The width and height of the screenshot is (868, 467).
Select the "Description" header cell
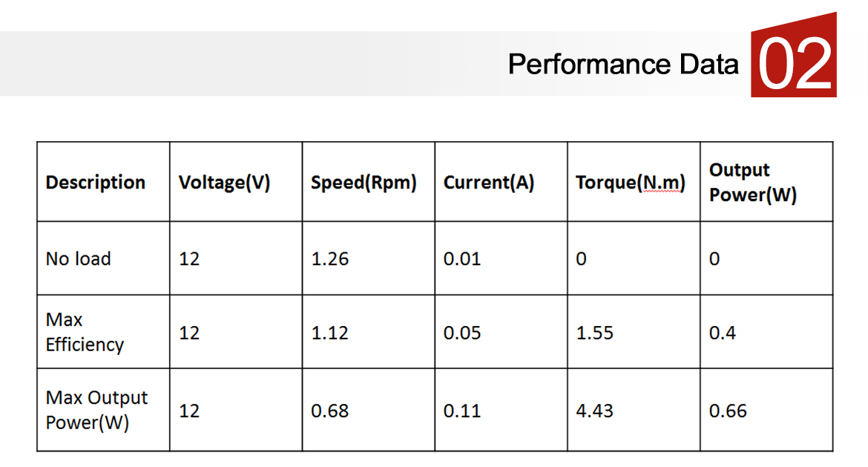click(x=96, y=183)
